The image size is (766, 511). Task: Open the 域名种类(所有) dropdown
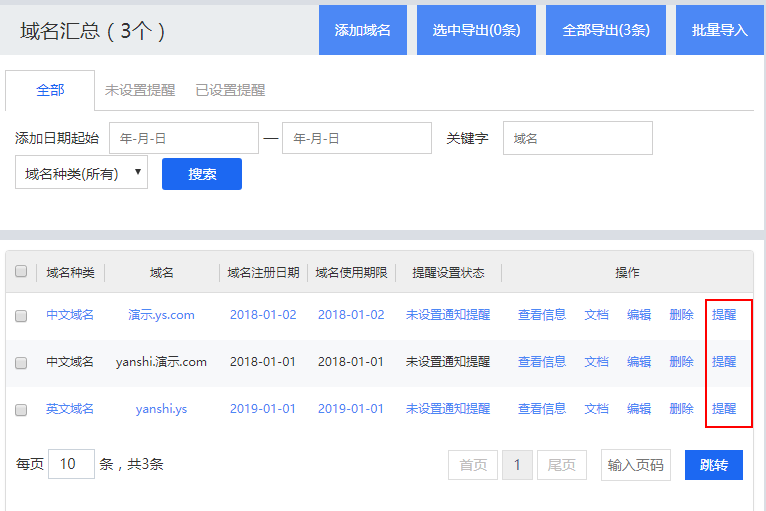click(81, 173)
